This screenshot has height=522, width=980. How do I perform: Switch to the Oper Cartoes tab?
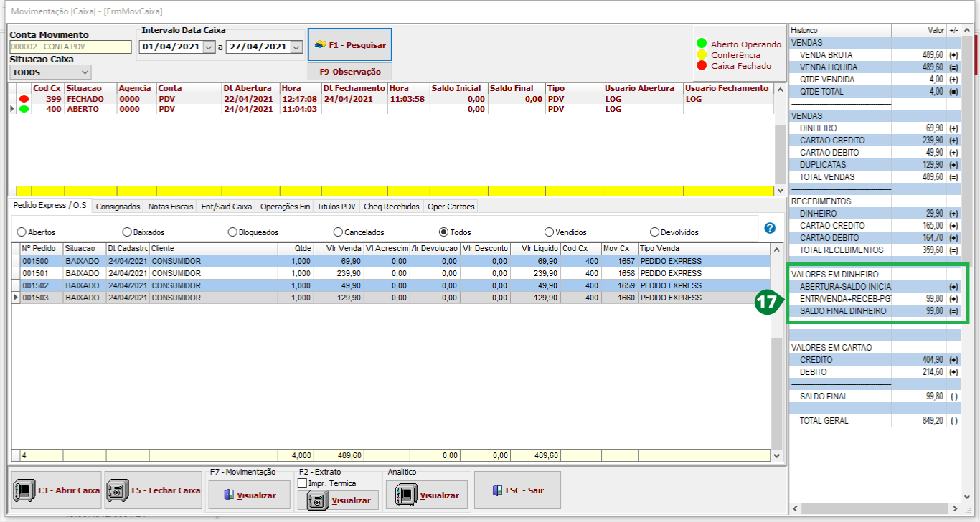click(x=451, y=207)
